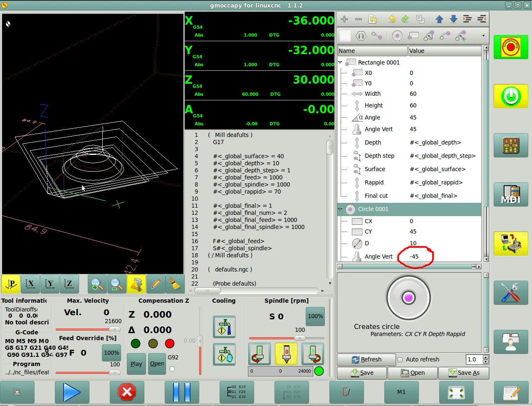Clear the live plot with the broom
532x406 pixels.
point(175,284)
